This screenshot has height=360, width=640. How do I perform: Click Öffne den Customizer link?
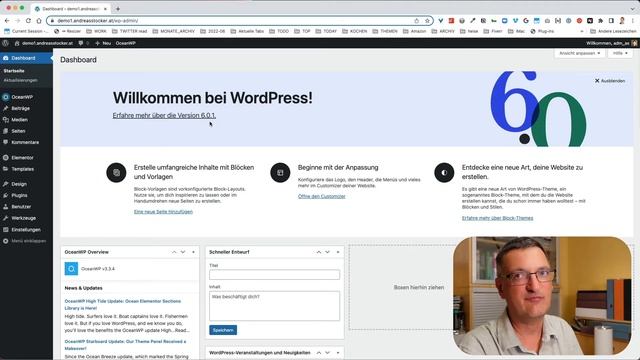pos(322,196)
